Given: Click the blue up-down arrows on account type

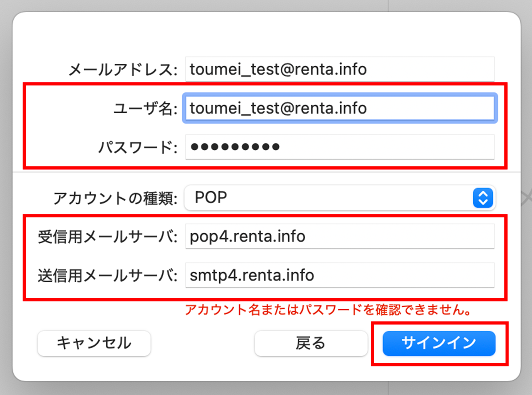Looking at the screenshot, I should point(483,198).
